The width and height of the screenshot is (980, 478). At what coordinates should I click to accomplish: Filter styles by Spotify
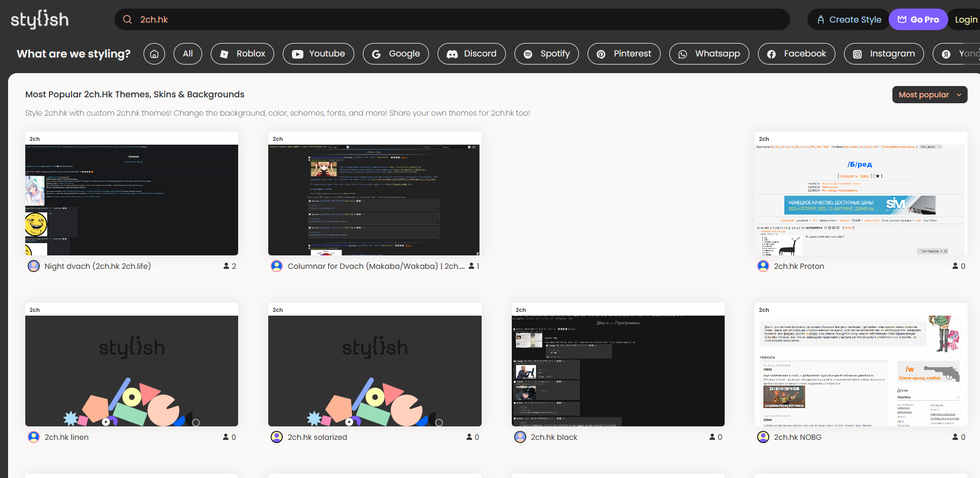(546, 54)
